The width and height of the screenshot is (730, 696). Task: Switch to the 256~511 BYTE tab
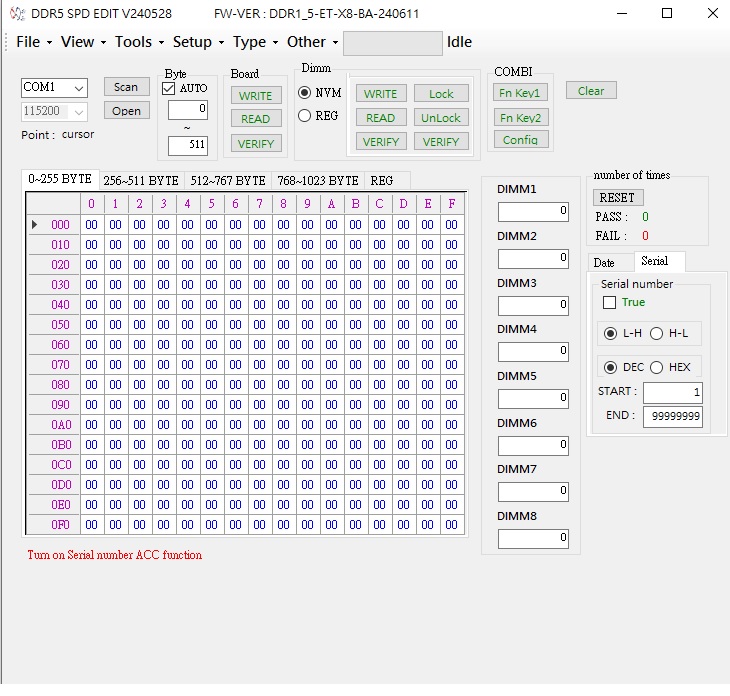pyautogui.click(x=141, y=181)
